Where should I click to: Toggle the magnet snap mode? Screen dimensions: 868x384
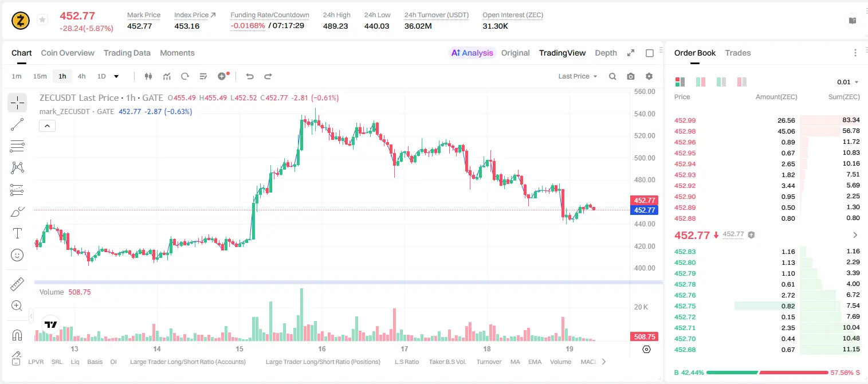click(17, 335)
